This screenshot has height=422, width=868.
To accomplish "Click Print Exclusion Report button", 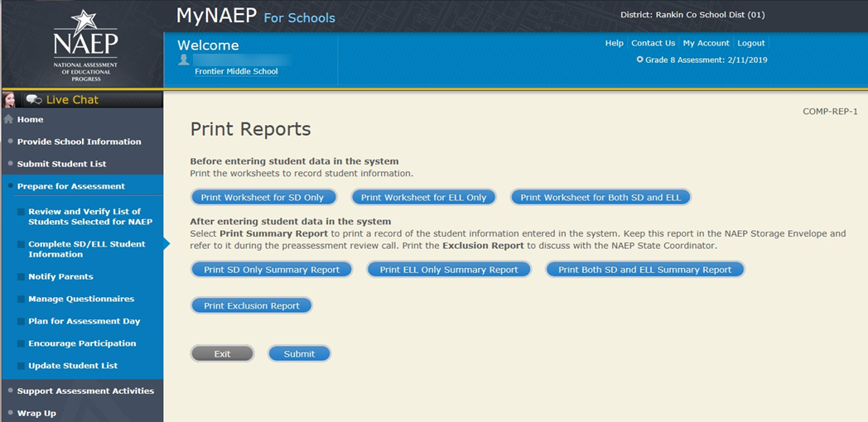I will pyautogui.click(x=252, y=305).
